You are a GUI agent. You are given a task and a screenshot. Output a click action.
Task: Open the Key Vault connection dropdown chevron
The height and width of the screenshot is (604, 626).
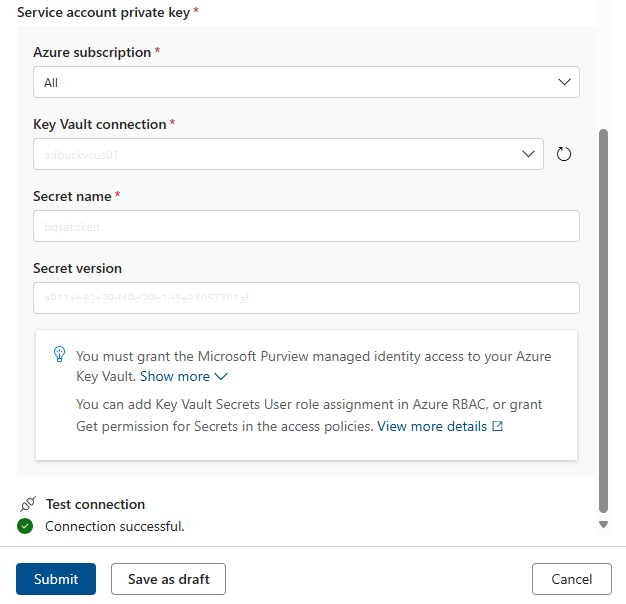coord(529,154)
